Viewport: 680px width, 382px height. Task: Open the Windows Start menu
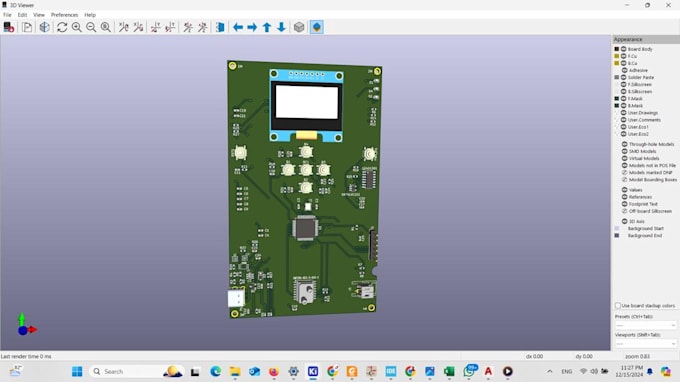click(x=77, y=371)
